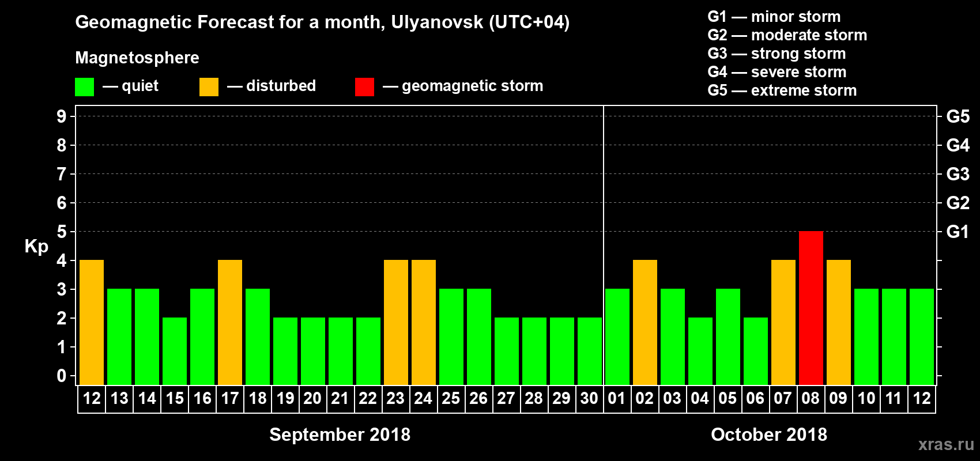Click the Kp value 9 on left axis

click(x=62, y=116)
